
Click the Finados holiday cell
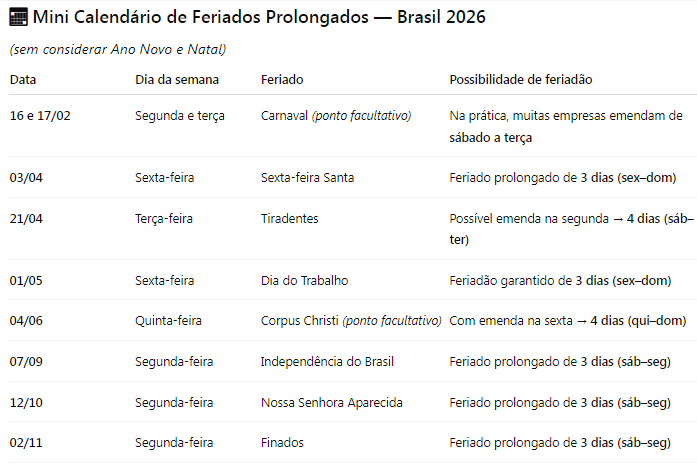click(282, 442)
